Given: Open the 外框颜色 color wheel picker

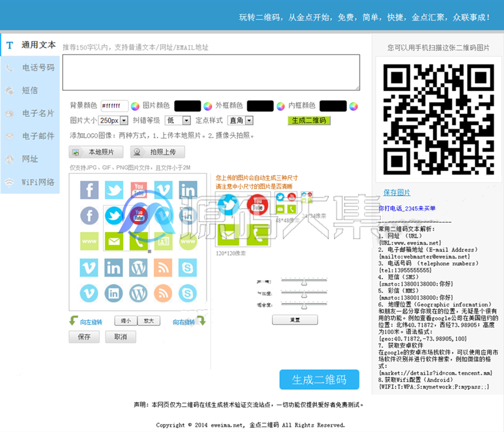Looking at the screenshot, I should [281, 106].
